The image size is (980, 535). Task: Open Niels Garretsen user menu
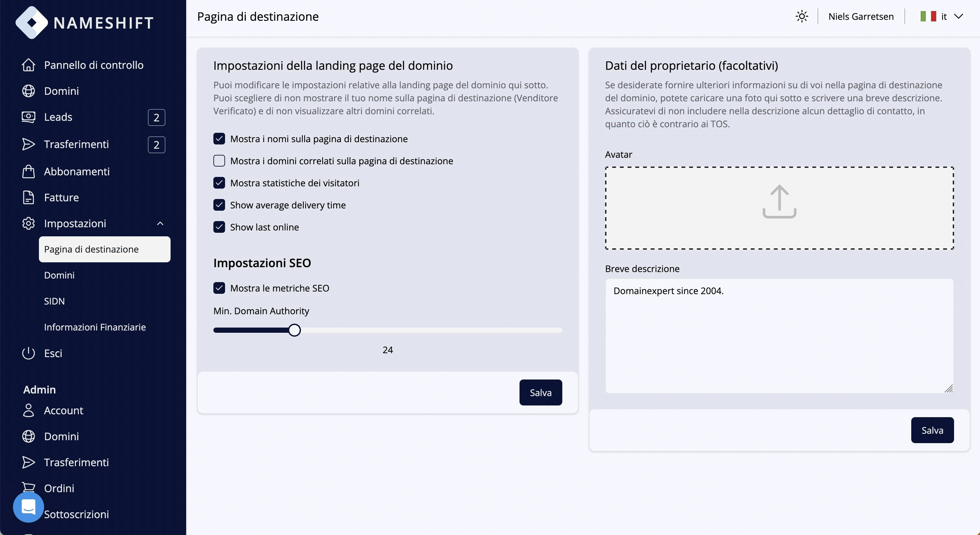point(861,17)
